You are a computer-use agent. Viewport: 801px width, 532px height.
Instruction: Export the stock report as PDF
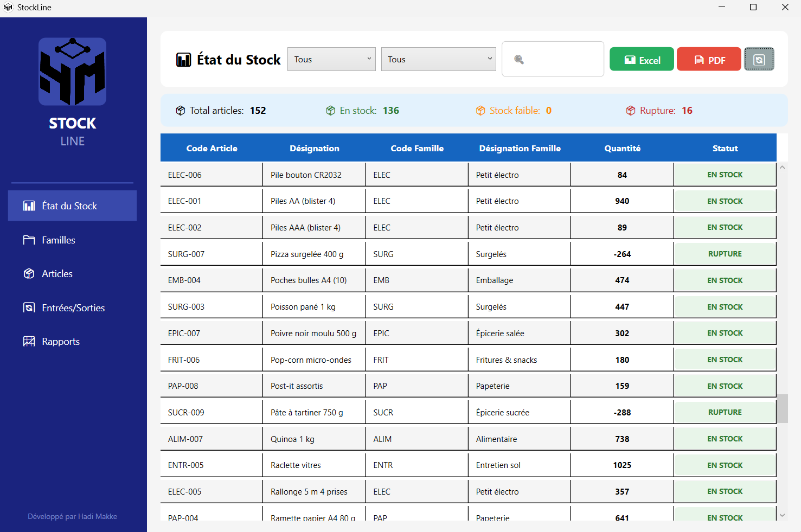(709, 59)
